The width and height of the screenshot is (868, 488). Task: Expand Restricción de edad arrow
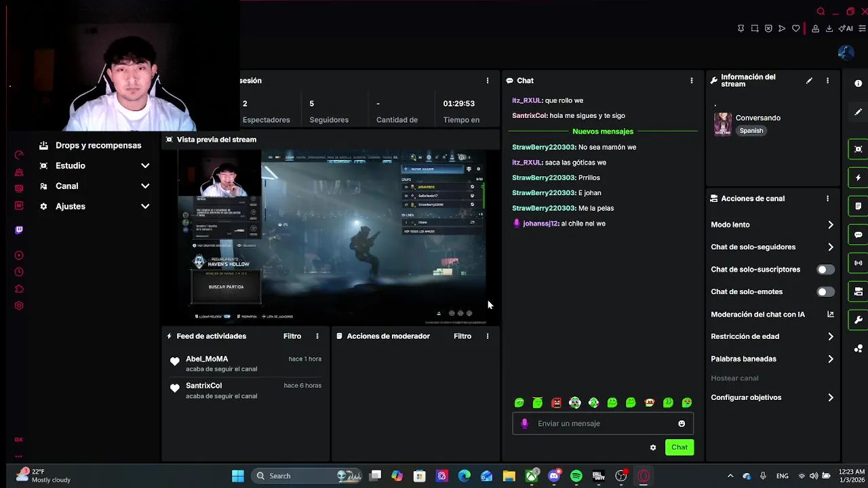(830, 337)
